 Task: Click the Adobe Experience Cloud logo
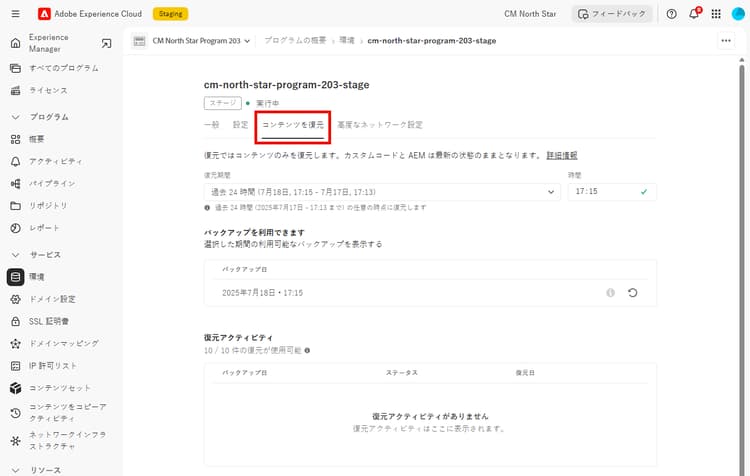[x=44, y=14]
